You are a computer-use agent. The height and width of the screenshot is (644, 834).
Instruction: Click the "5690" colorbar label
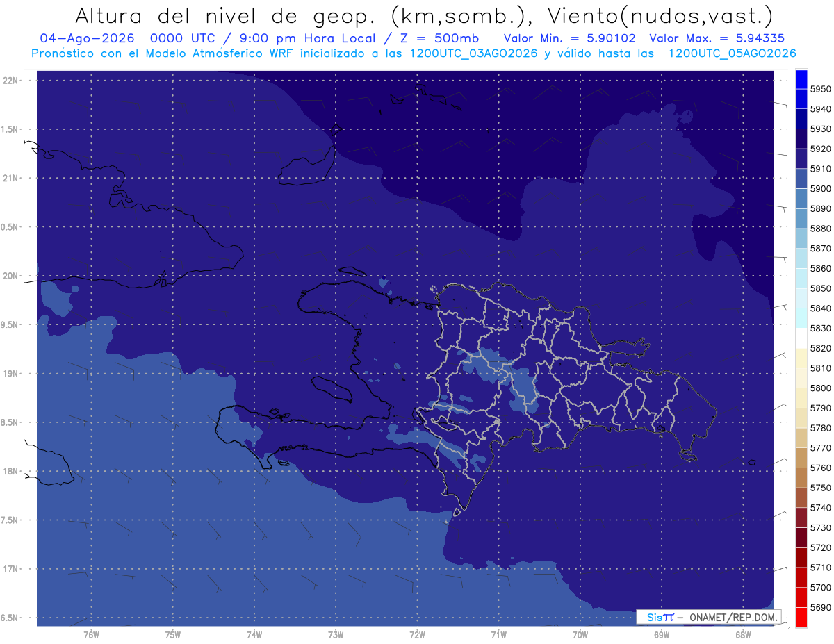coord(821,608)
